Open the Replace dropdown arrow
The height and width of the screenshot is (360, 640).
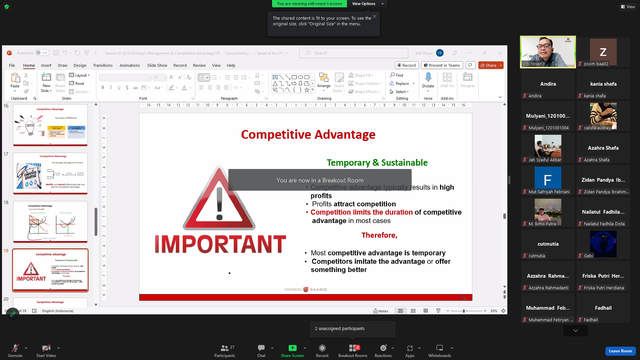pyautogui.click(x=413, y=83)
